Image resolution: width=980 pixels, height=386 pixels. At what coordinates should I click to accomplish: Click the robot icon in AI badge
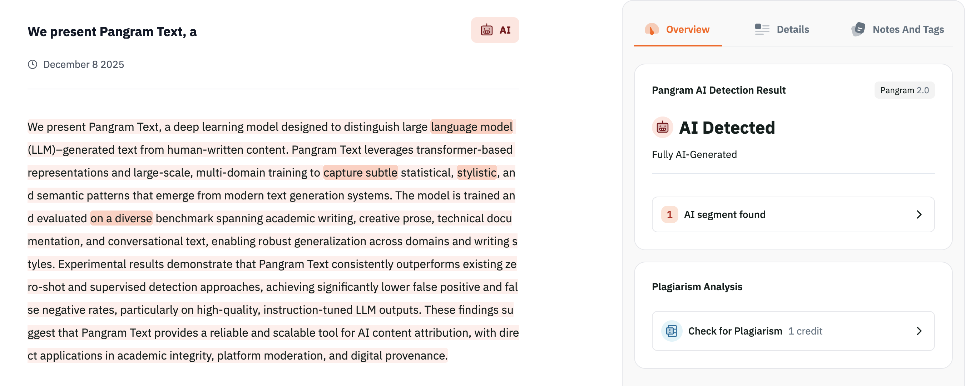tap(486, 30)
